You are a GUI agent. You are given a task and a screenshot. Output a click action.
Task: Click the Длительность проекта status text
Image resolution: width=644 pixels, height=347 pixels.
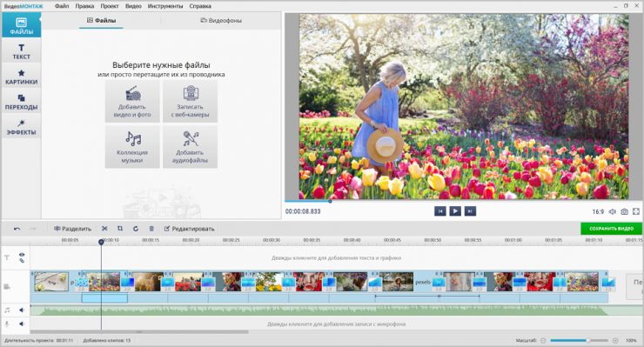click(38, 340)
